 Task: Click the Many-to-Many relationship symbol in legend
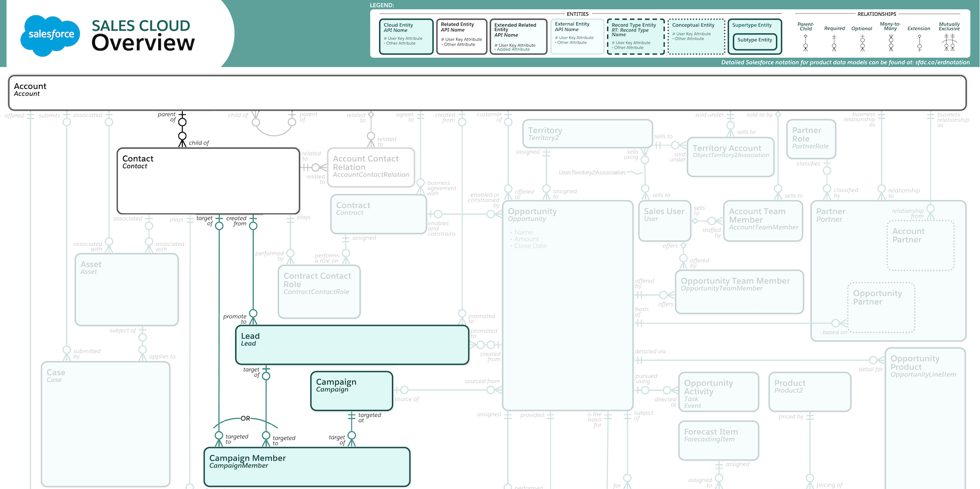[x=891, y=43]
